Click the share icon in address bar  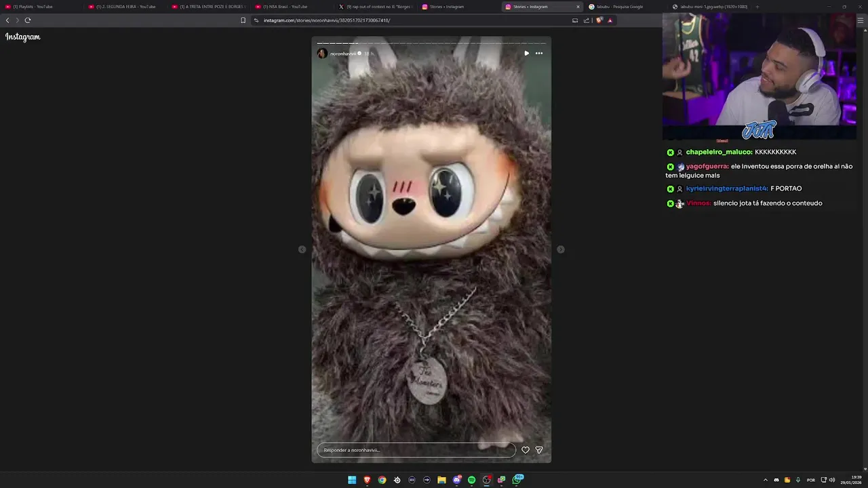pos(587,20)
